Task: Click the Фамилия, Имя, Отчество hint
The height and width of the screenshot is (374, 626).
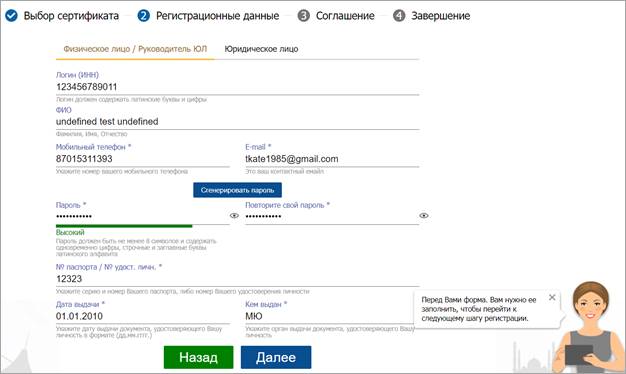Action: (x=91, y=134)
